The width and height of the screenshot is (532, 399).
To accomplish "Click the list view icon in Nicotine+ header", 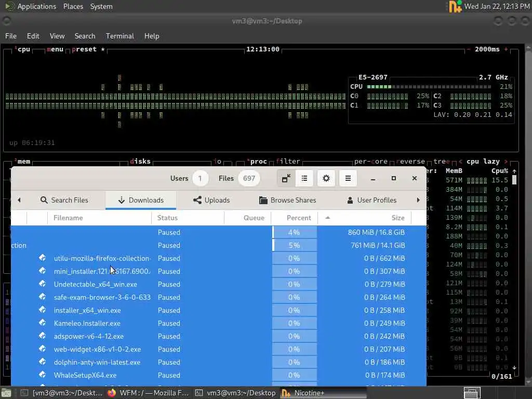I will [x=304, y=179].
